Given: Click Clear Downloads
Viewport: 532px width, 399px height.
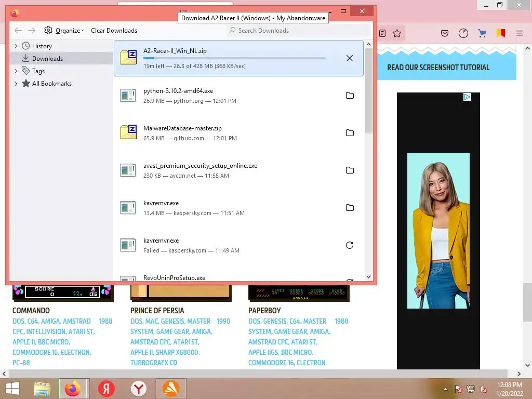Looking at the screenshot, I should pyautogui.click(x=114, y=31).
